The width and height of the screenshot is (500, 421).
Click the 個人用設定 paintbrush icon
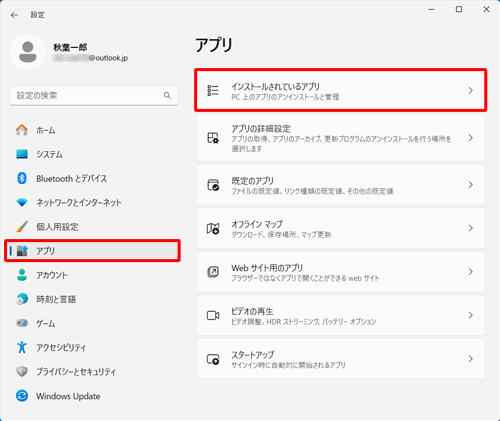pos(22,227)
